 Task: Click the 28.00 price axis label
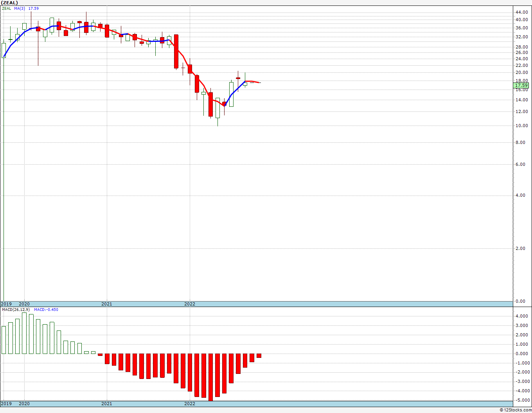tap(522, 47)
